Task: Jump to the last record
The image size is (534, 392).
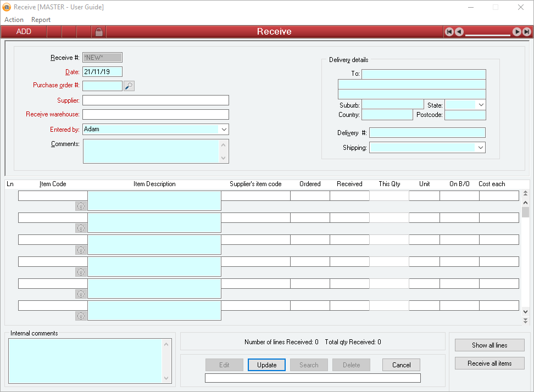Action: [x=527, y=32]
